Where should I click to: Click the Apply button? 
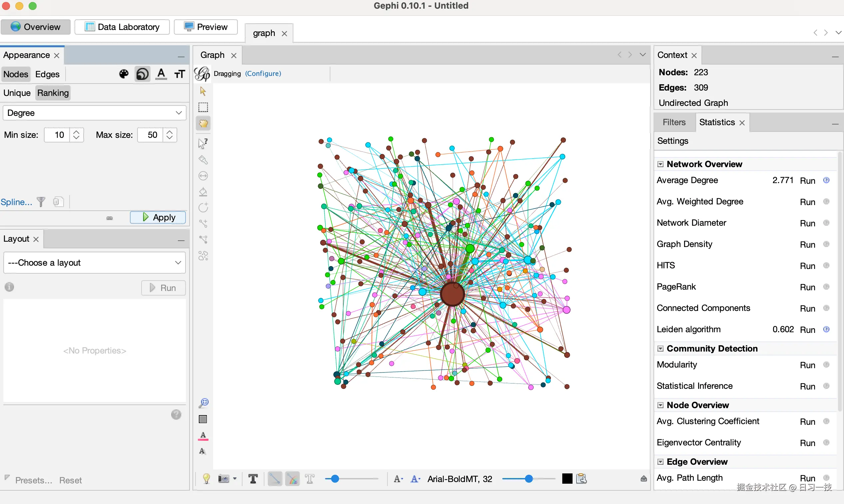point(158,217)
